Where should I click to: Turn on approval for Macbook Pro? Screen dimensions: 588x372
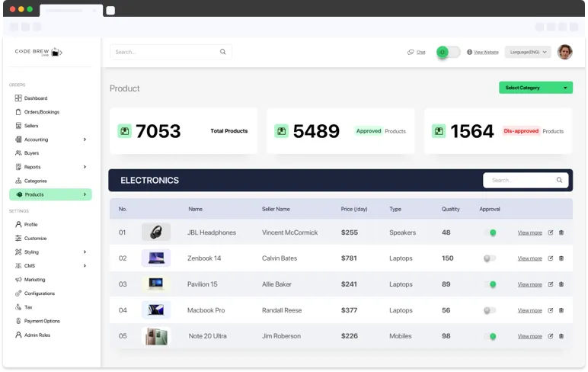(x=489, y=310)
